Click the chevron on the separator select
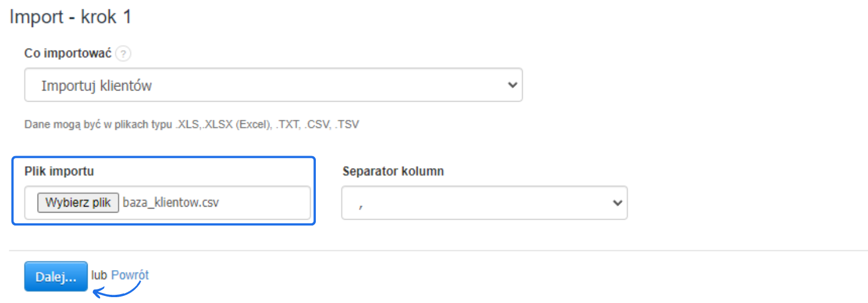Image resolution: width=868 pixels, height=303 pixels. coord(617,203)
